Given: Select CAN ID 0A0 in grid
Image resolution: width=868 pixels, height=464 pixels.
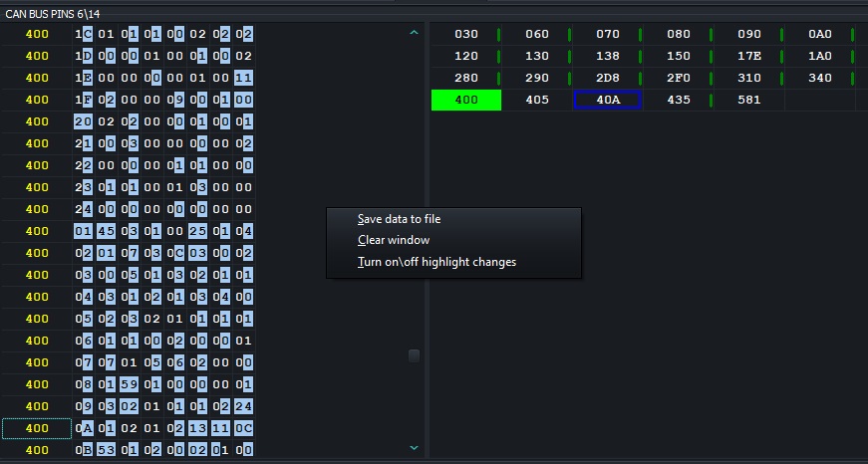Looking at the screenshot, I should (x=819, y=34).
